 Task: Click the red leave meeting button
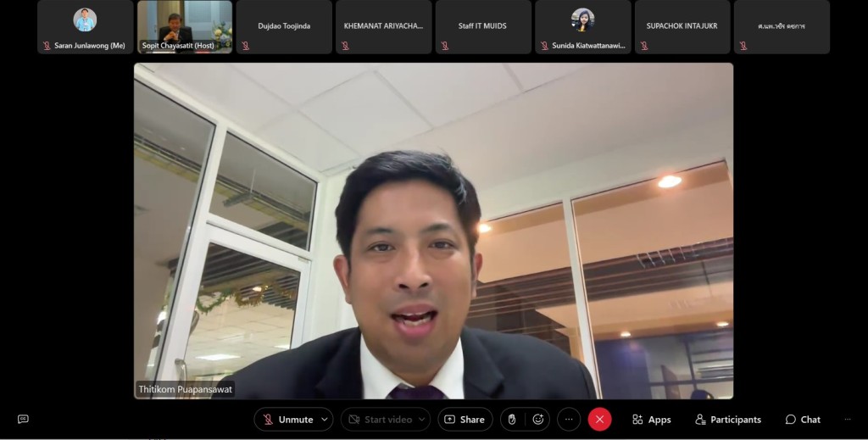[599, 420]
